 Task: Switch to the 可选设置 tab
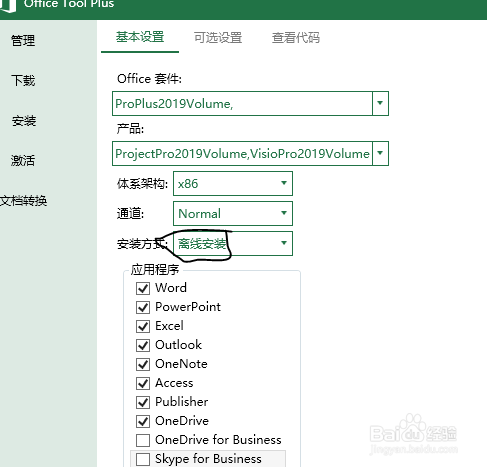(218, 38)
